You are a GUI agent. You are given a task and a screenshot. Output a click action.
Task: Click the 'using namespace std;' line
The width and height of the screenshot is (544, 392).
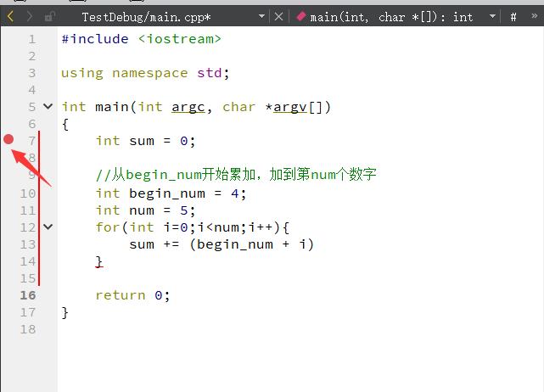pyautogui.click(x=145, y=73)
